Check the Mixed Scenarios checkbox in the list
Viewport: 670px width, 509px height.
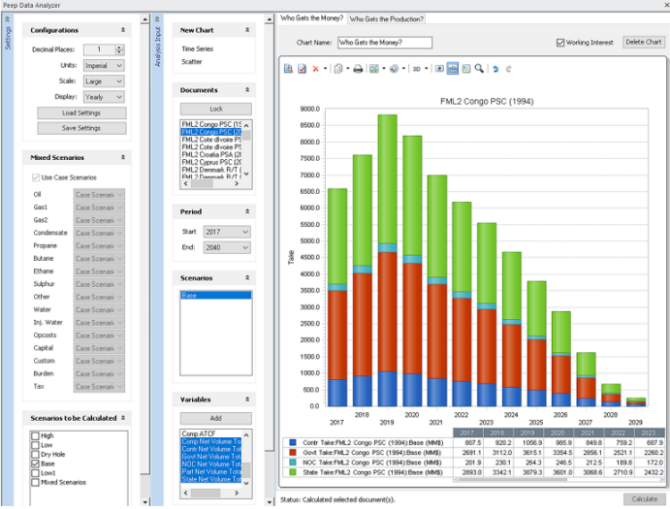point(35,483)
